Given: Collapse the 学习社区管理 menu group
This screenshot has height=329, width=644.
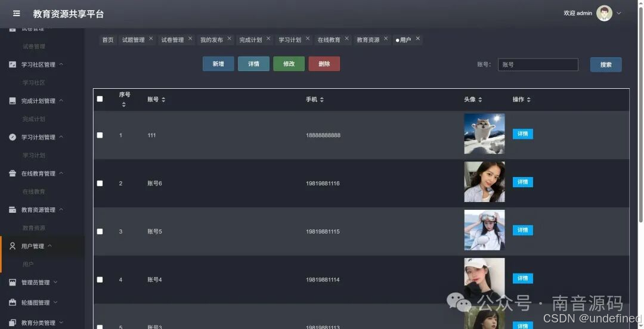Looking at the screenshot, I should pos(61,64).
